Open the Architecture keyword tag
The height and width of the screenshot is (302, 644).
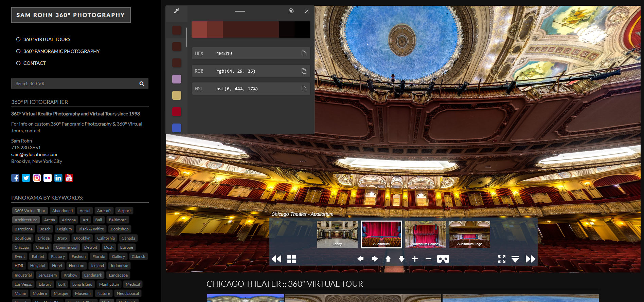pyautogui.click(x=26, y=220)
